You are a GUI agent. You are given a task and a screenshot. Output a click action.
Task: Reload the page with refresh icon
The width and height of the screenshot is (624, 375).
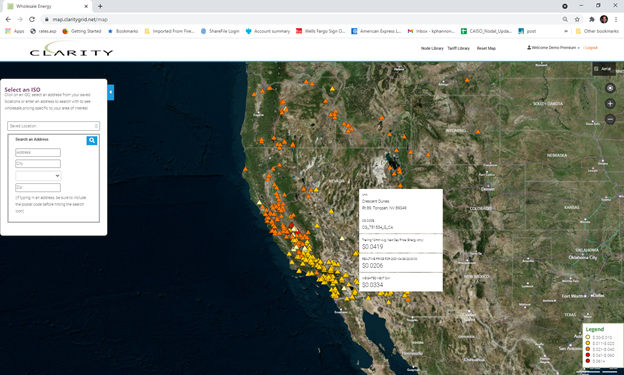[x=32, y=19]
